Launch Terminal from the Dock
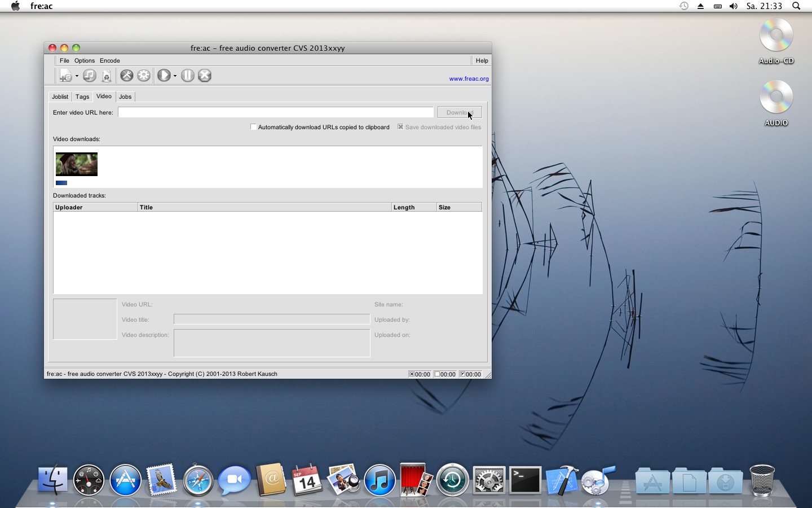This screenshot has height=508, width=812. 525,480
